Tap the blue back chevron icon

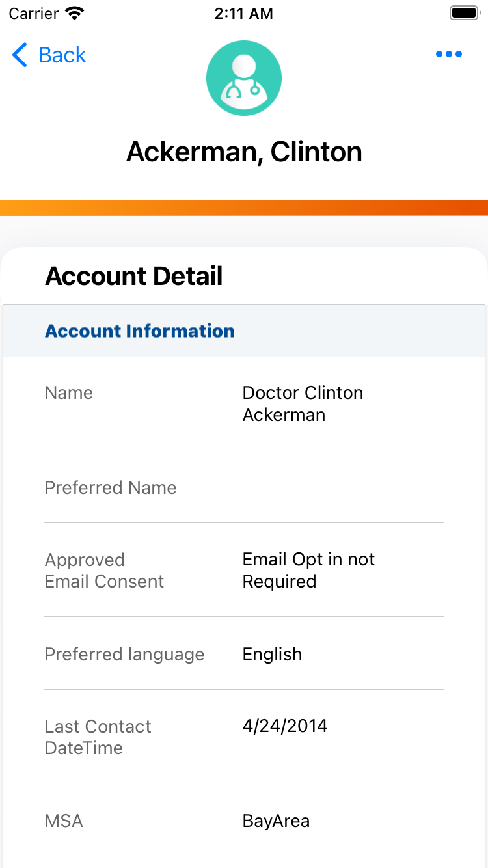(x=20, y=55)
